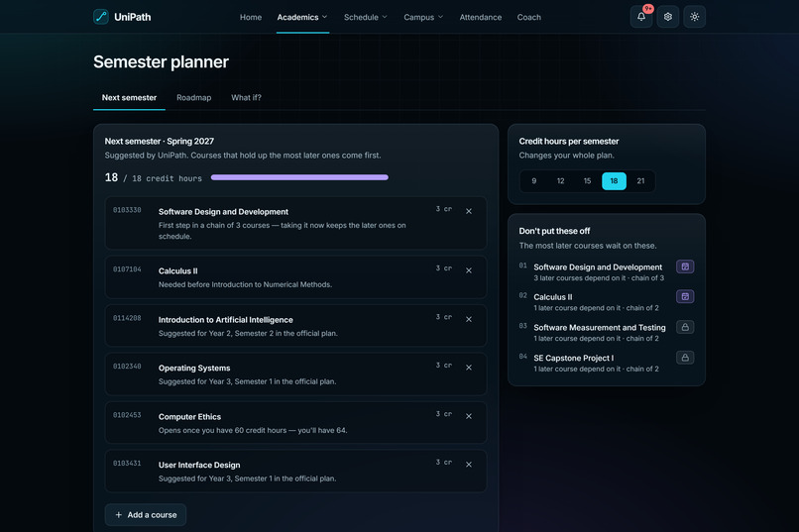Select 12 credit hours per semester

[560, 181]
